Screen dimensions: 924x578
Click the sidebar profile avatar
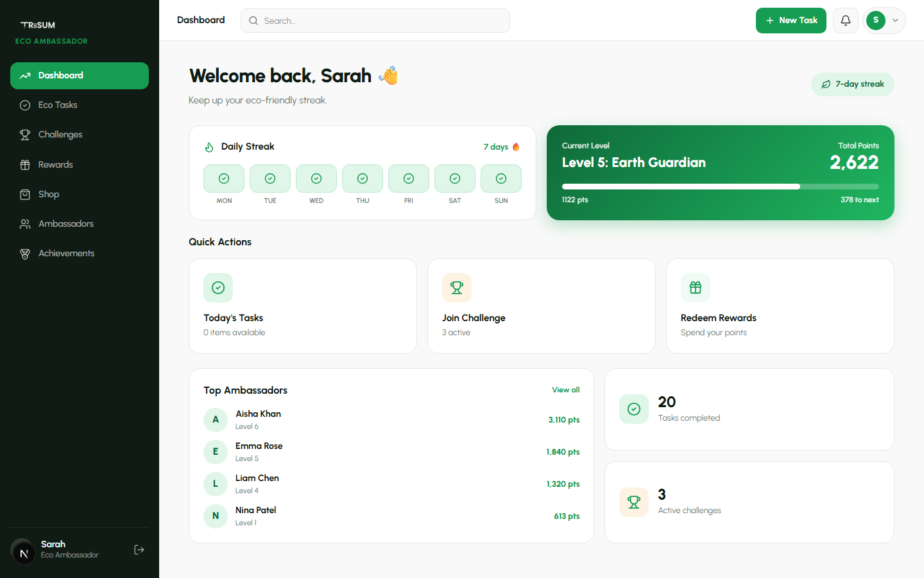pos(23,550)
